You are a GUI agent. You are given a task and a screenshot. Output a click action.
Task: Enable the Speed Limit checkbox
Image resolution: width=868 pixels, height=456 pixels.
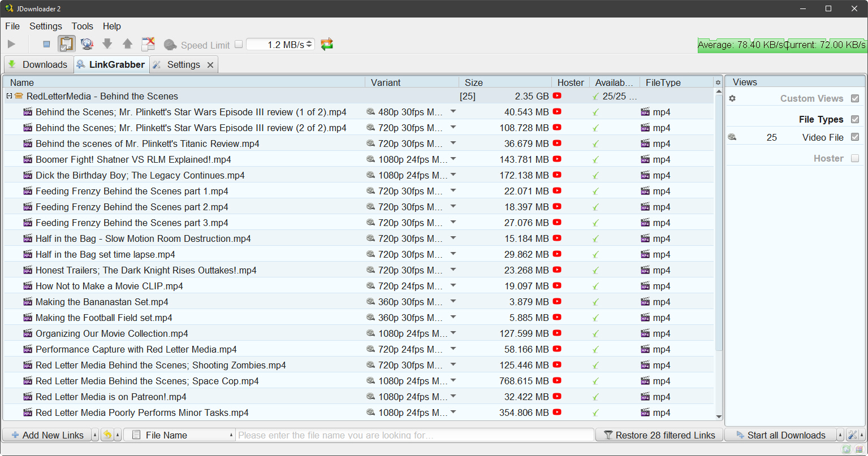239,44
